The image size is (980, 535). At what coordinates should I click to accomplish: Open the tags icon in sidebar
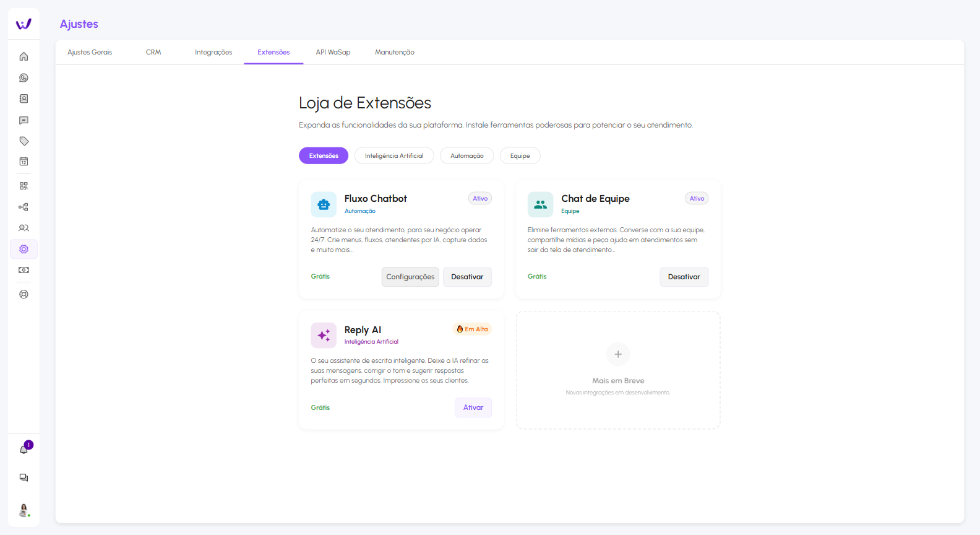click(24, 141)
